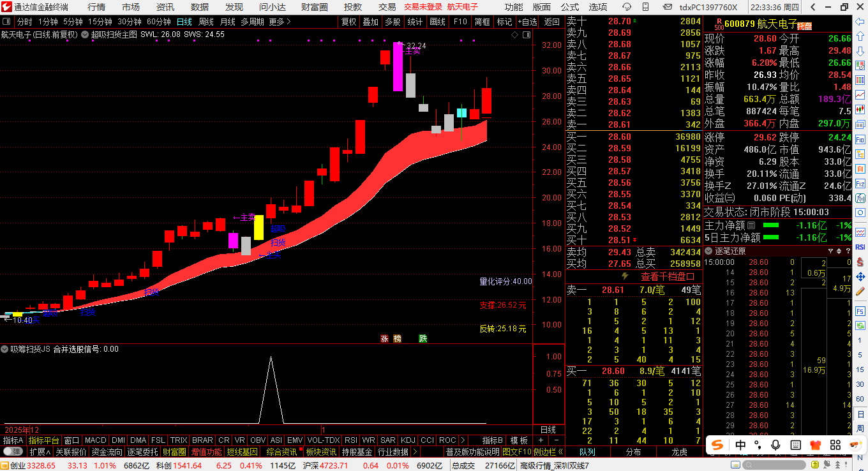Open the 资讯 menu

coord(166,7)
